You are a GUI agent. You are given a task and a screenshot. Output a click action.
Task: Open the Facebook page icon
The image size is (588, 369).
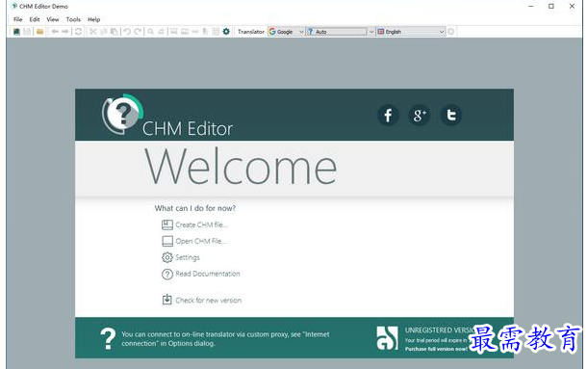click(x=388, y=116)
